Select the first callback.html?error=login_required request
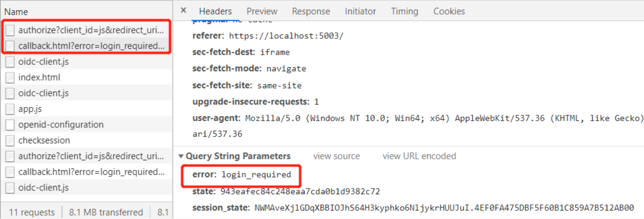Image resolution: width=644 pixels, height=219 pixels. [86, 46]
